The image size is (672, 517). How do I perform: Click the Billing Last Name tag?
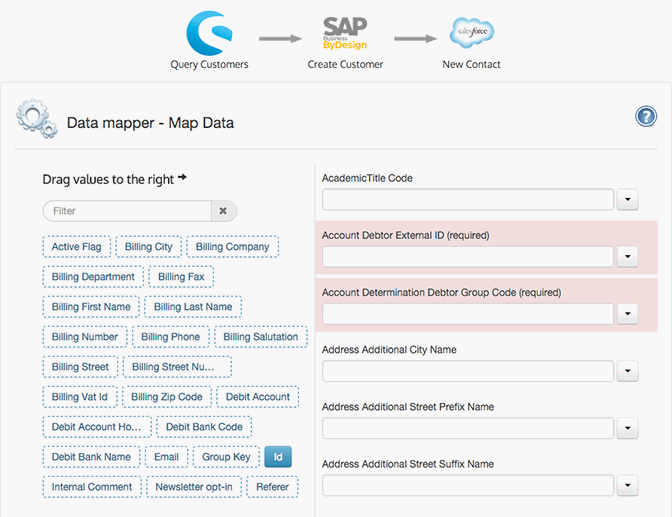[x=193, y=307]
